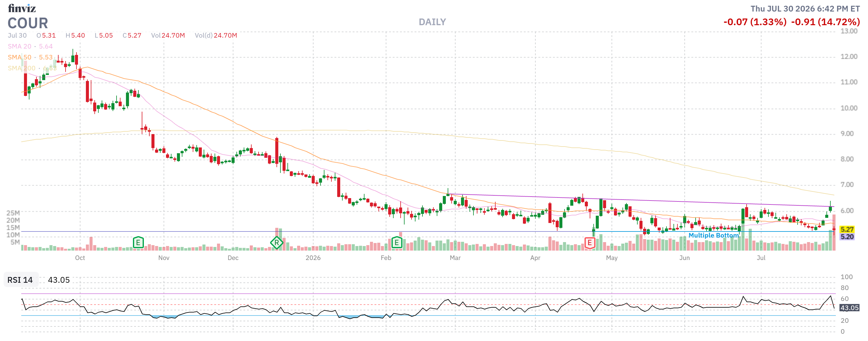Click the 10.00 price axis label

(849, 108)
